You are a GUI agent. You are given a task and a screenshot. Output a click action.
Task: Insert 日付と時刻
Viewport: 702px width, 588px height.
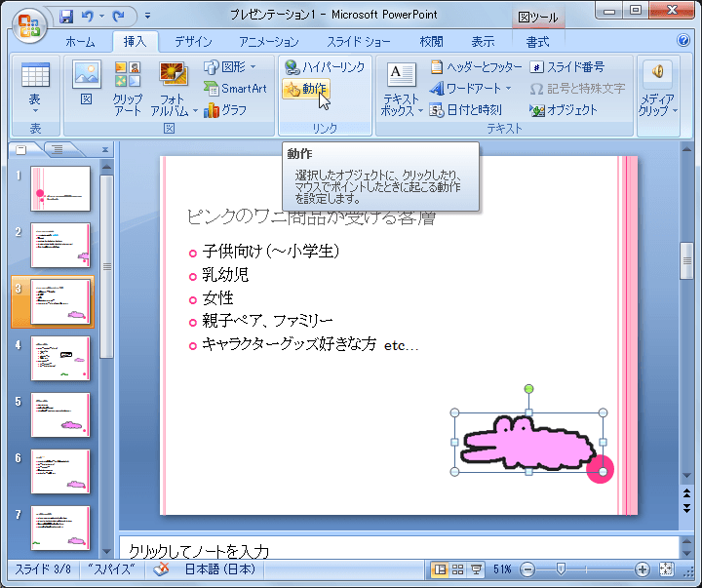pyautogui.click(x=466, y=110)
